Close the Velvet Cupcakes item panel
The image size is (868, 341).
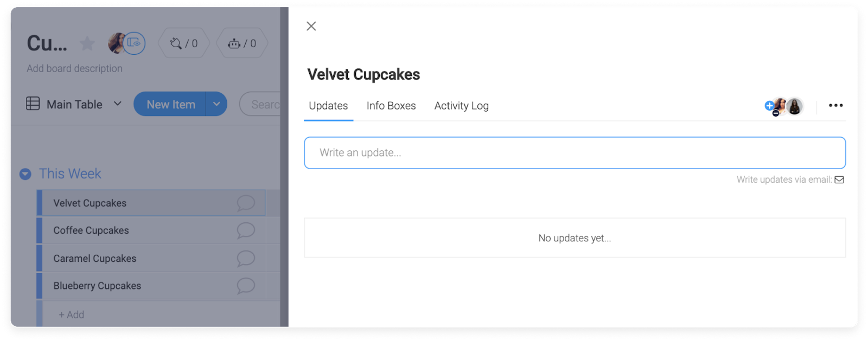coord(311,26)
